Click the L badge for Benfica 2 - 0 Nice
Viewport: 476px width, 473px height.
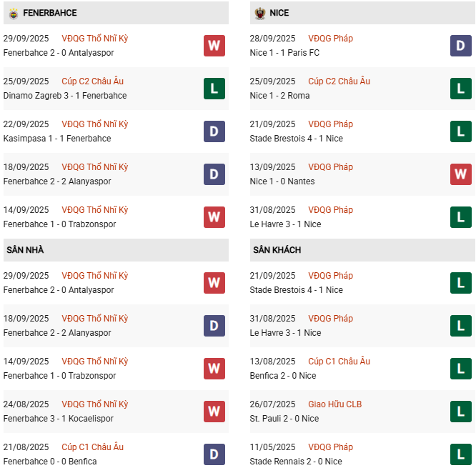click(460, 369)
